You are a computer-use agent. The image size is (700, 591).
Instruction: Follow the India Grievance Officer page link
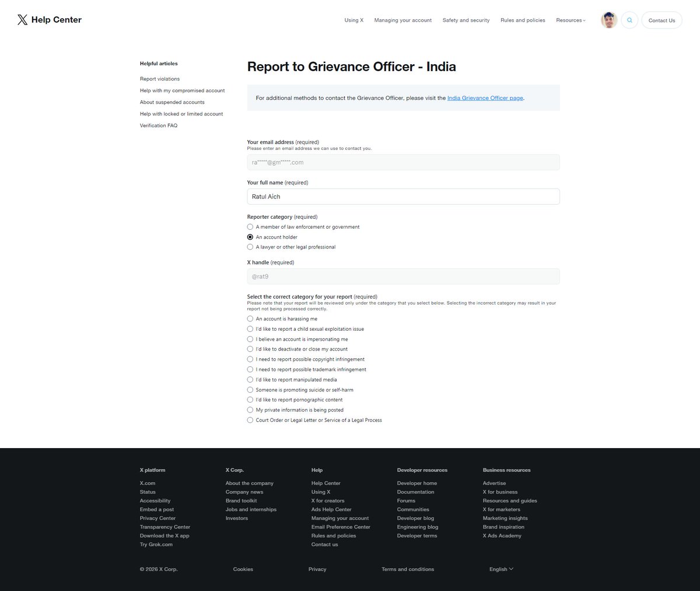pyautogui.click(x=485, y=98)
